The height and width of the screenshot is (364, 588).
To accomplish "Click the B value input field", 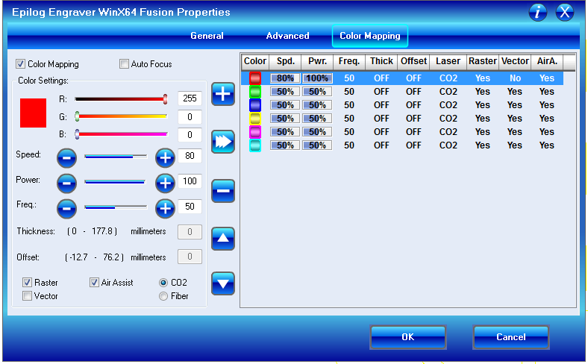I will (x=190, y=135).
